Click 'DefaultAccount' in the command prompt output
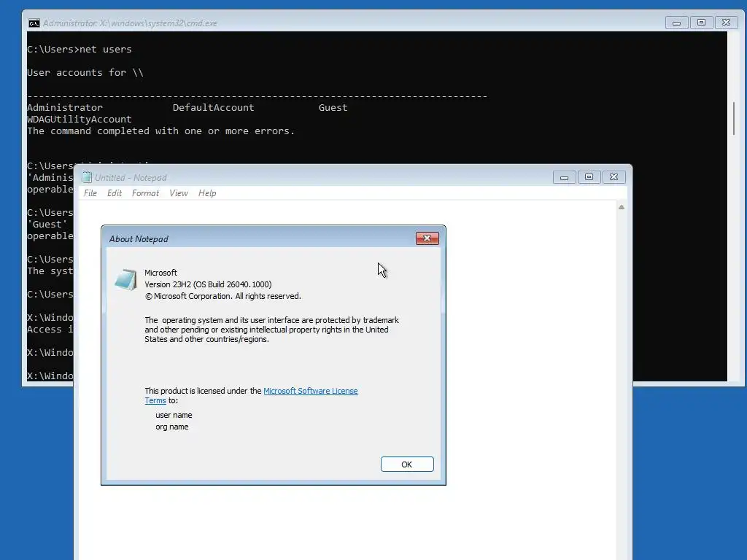The height and width of the screenshot is (560, 747). 214,108
